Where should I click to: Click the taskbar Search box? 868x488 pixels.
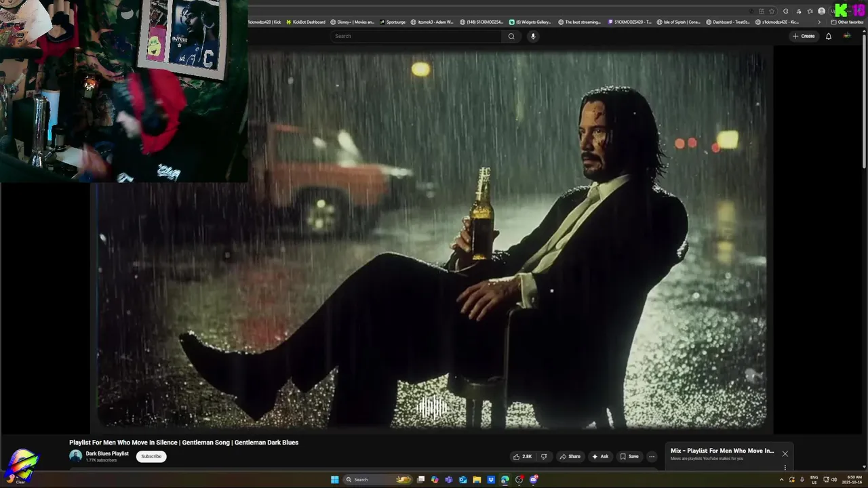(x=378, y=479)
